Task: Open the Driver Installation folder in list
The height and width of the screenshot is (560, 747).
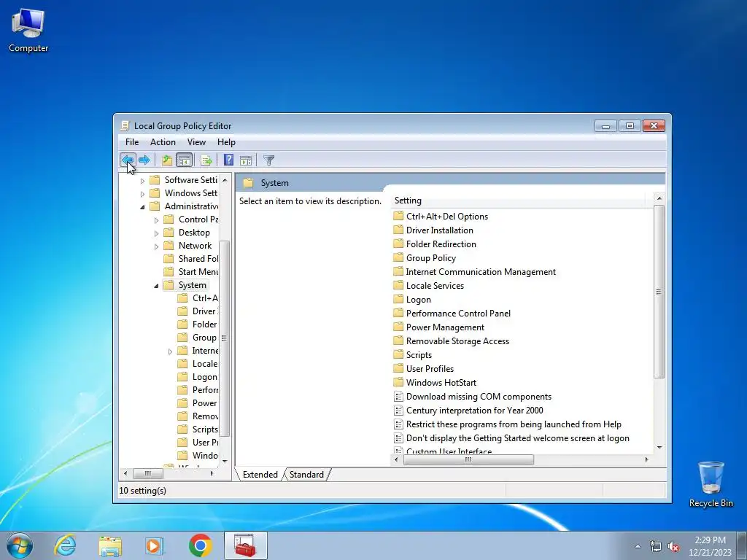Action: [433, 230]
